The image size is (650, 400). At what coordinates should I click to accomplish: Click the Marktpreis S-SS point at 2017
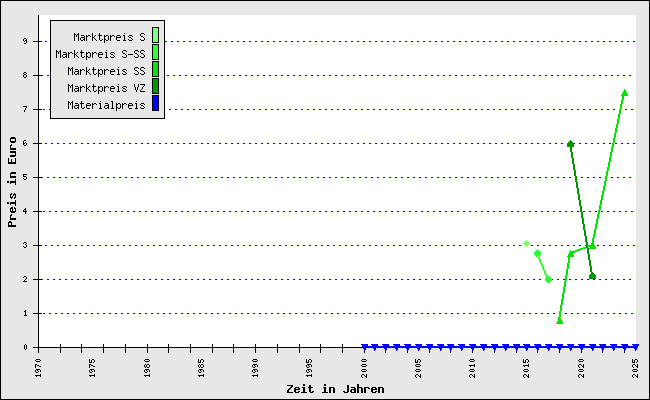pyautogui.click(x=548, y=280)
